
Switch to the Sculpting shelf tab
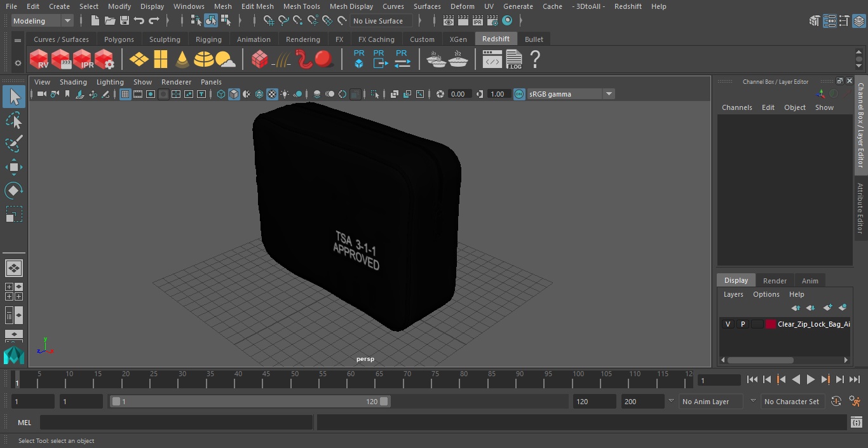tap(165, 39)
